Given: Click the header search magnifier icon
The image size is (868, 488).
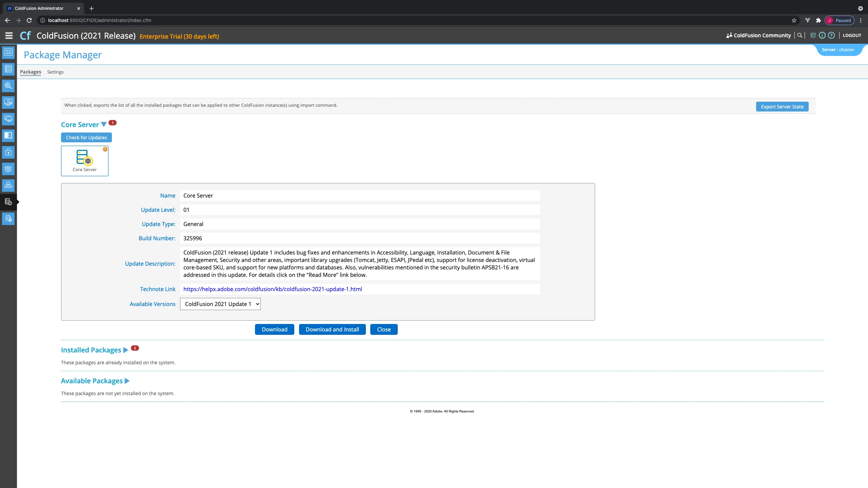Looking at the screenshot, I should coord(800,35).
